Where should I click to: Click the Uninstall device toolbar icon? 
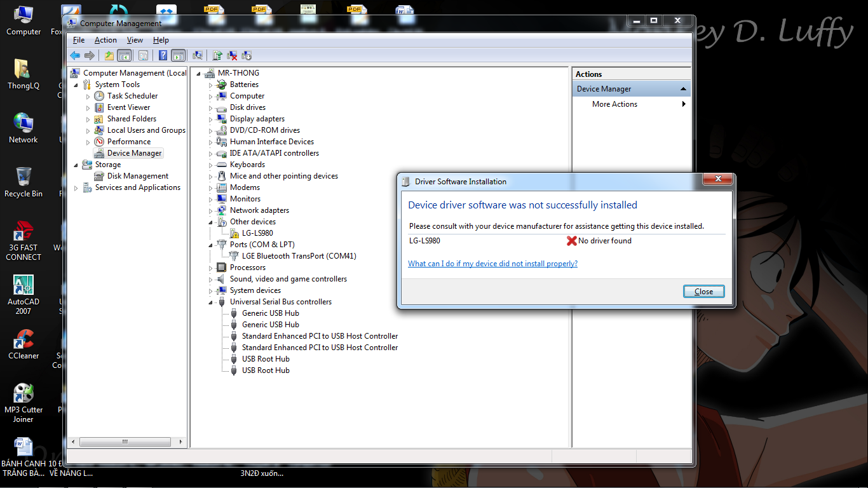click(232, 56)
